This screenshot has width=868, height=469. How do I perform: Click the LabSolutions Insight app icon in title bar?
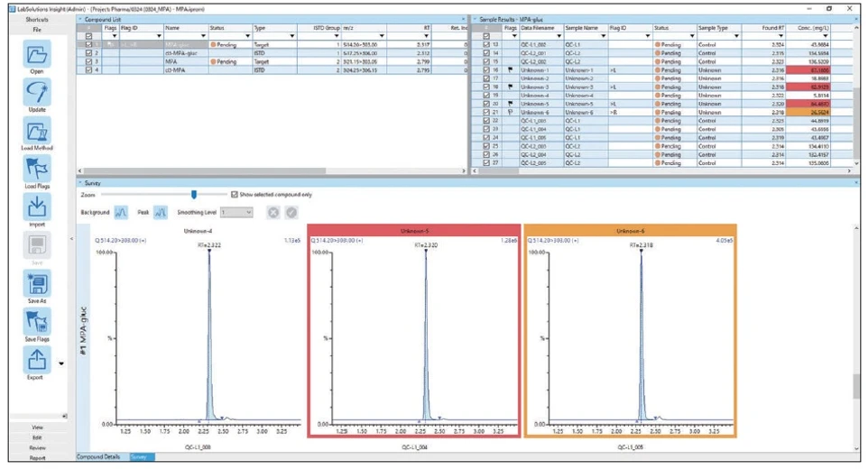pos(13,9)
